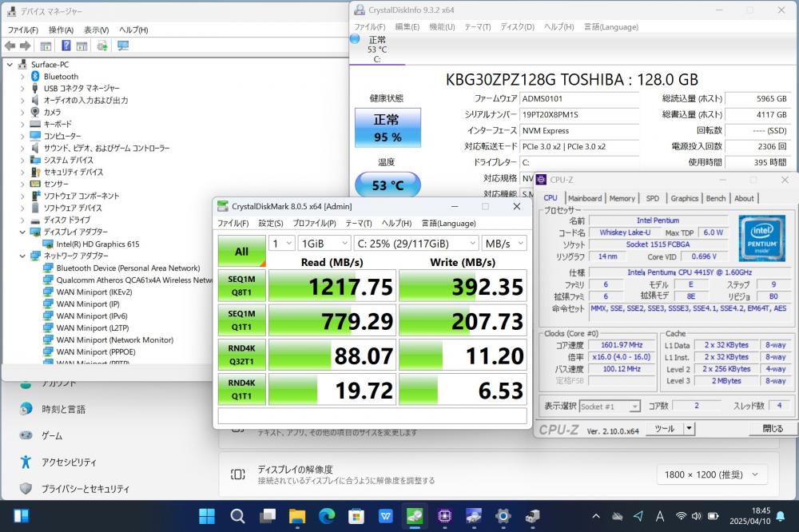799x532 pixels.
Task: Open the 操作(A) menu in Device Manager
Action: pyautogui.click(x=62, y=30)
